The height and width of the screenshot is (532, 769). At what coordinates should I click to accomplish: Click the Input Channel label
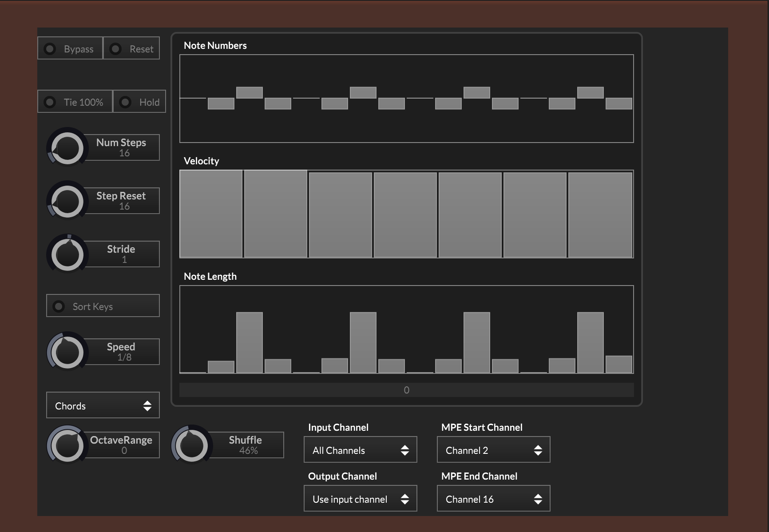tap(338, 427)
